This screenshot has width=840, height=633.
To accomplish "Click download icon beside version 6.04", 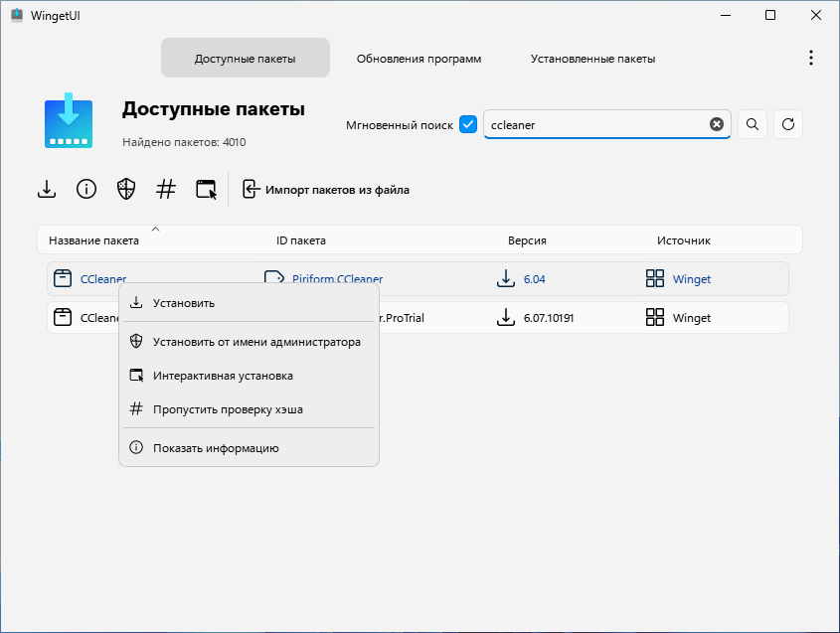I will coord(506,278).
